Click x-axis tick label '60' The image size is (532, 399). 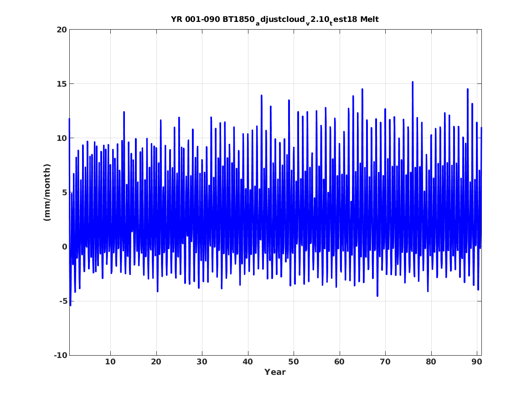pyautogui.click(x=339, y=362)
